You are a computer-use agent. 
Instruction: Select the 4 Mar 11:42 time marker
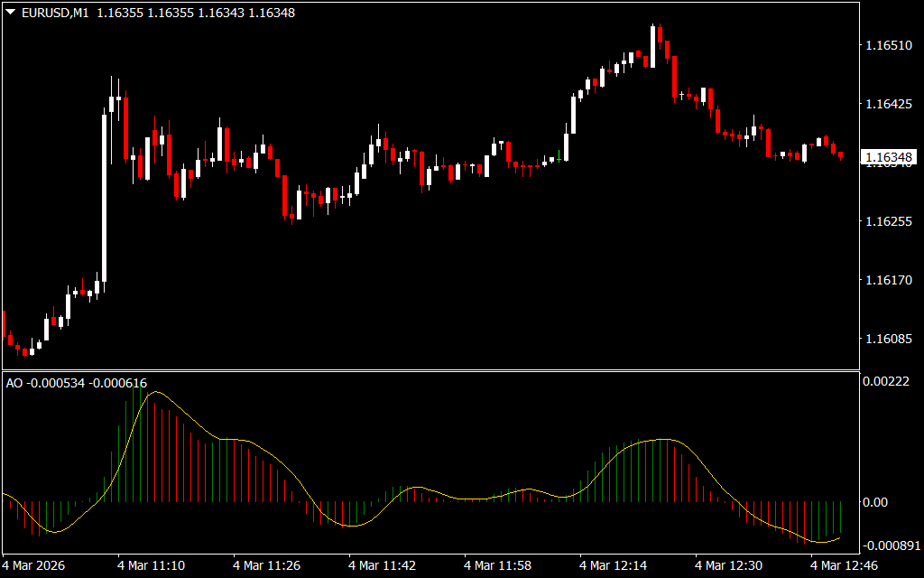click(x=383, y=565)
